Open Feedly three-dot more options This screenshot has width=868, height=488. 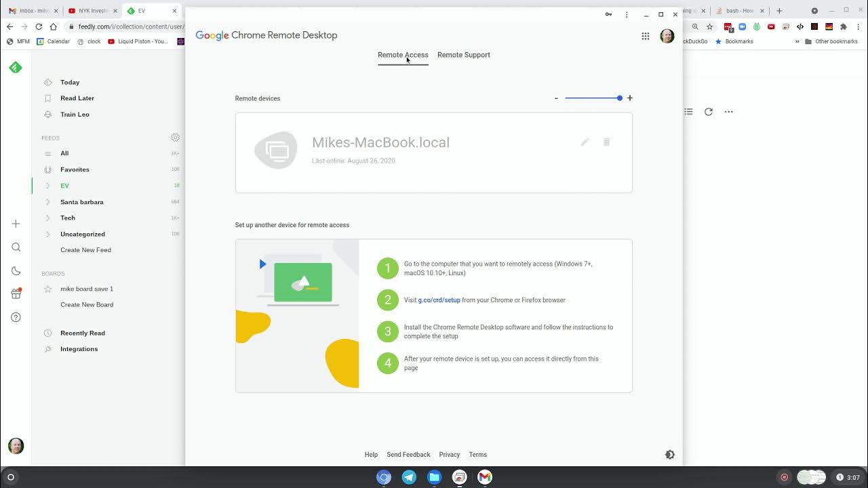pos(729,112)
